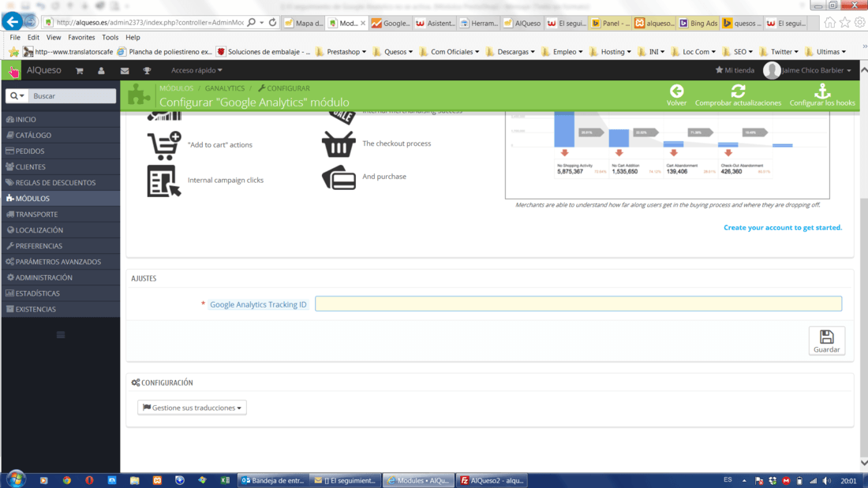
Task: Switch to Bandeja de entrada taskbar window
Action: pos(273,480)
